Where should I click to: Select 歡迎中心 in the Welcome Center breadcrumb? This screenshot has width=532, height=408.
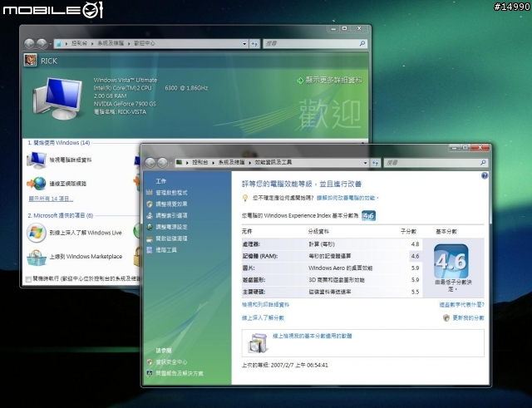145,43
